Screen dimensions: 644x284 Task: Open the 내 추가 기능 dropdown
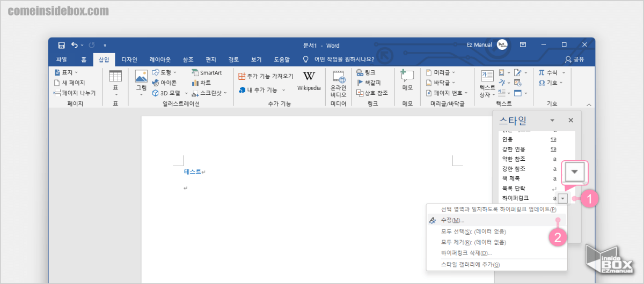coord(262,90)
